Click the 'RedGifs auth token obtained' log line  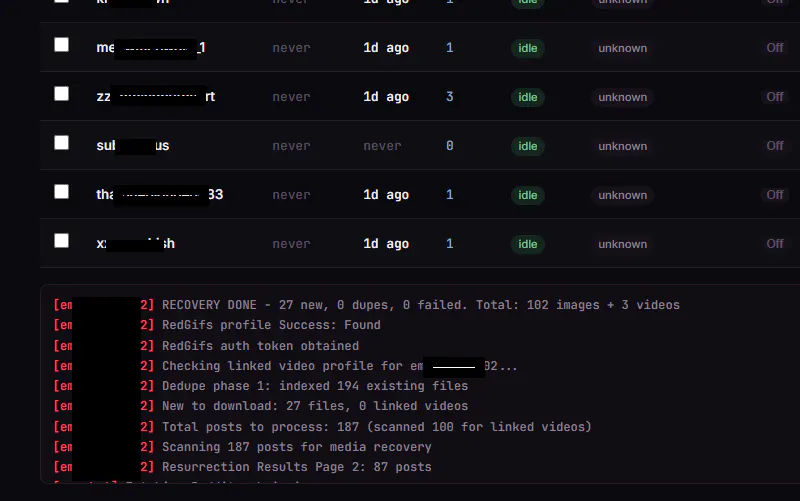[x=206, y=346]
